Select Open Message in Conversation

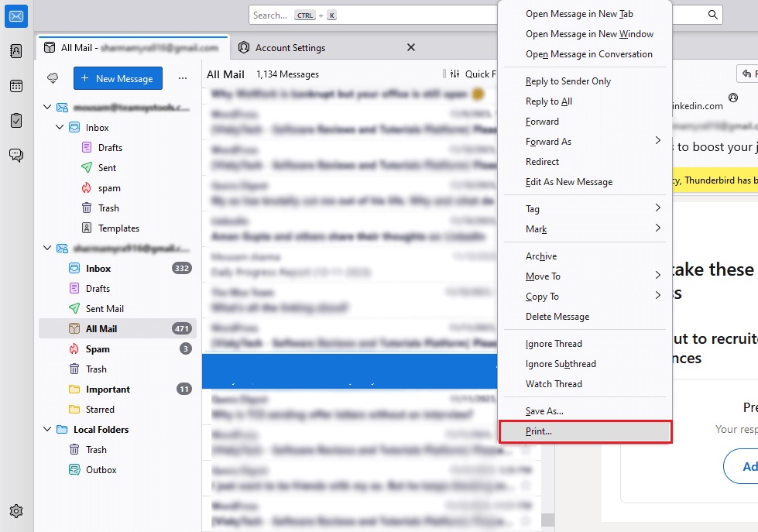[x=585, y=54]
